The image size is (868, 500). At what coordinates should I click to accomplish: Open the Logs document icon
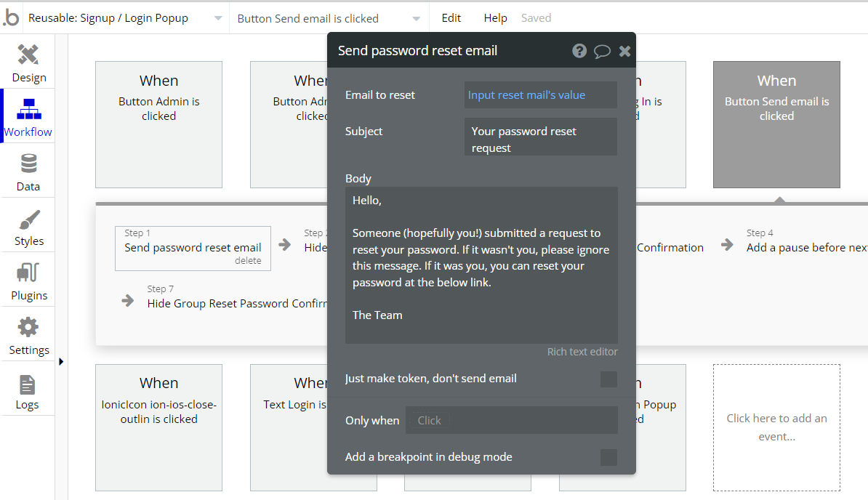point(28,384)
